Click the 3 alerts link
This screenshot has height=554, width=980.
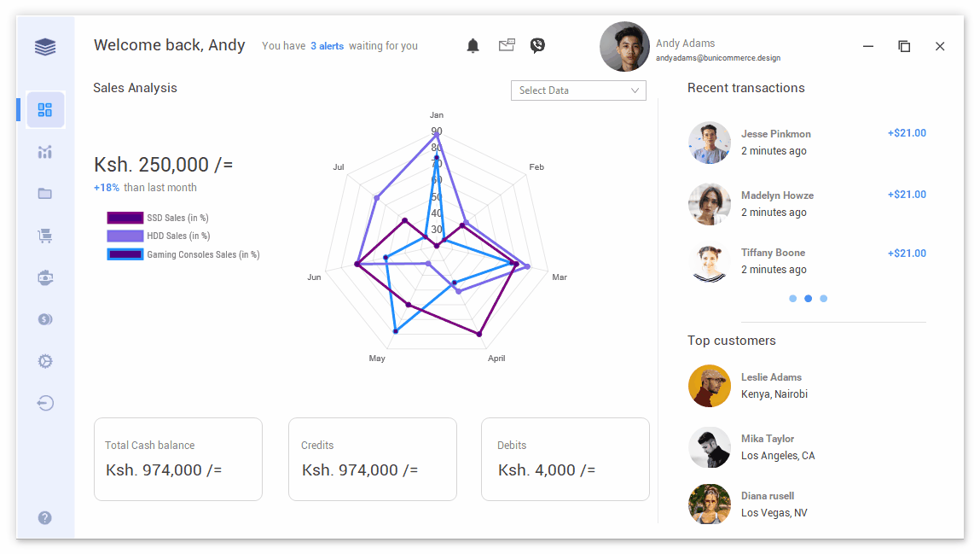point(327,46)
